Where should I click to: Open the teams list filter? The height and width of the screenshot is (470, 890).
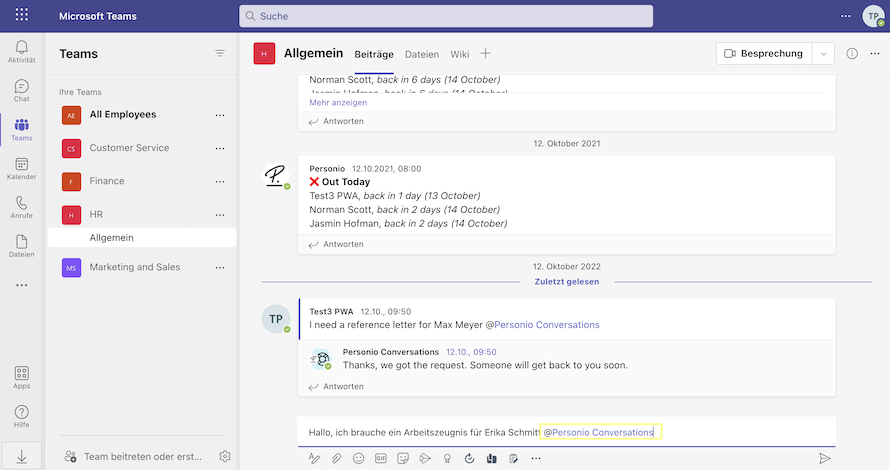(220, 53)
